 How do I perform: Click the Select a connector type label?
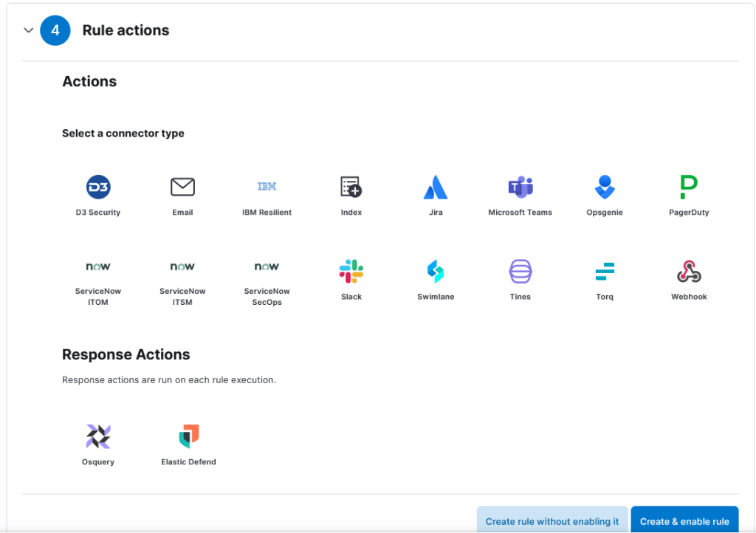(x=123, y=134)
